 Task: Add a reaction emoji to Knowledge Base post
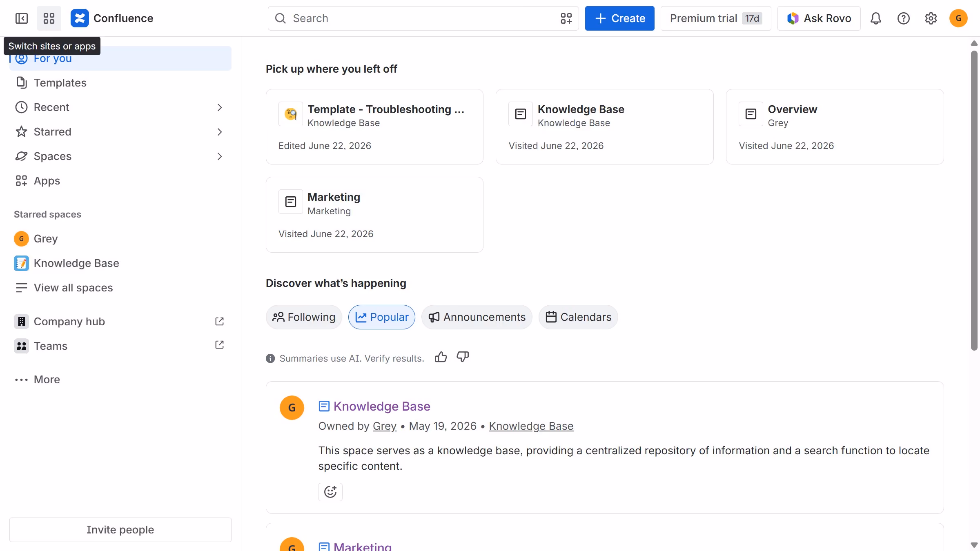point(330,492)
